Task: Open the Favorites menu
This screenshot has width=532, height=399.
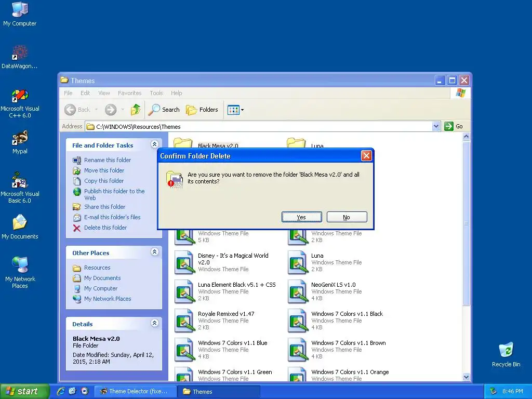Action: 129,93
